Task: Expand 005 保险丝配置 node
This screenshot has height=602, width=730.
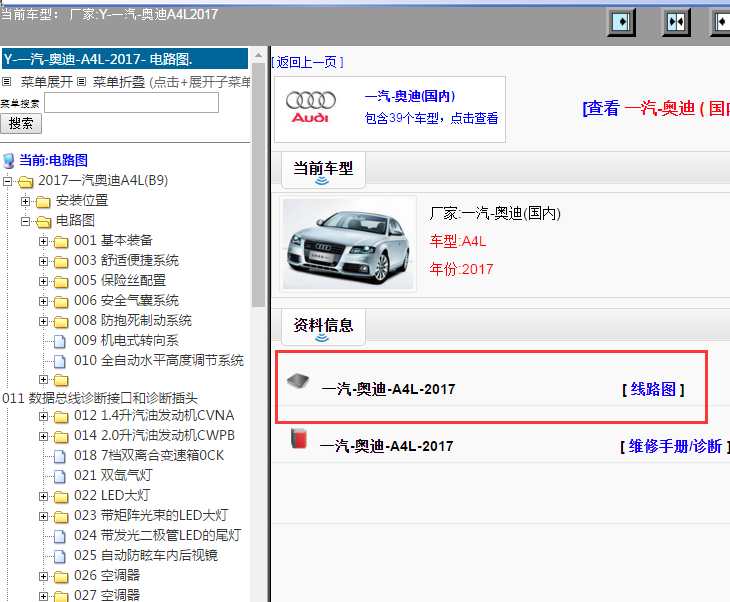Action: [43, 281]
